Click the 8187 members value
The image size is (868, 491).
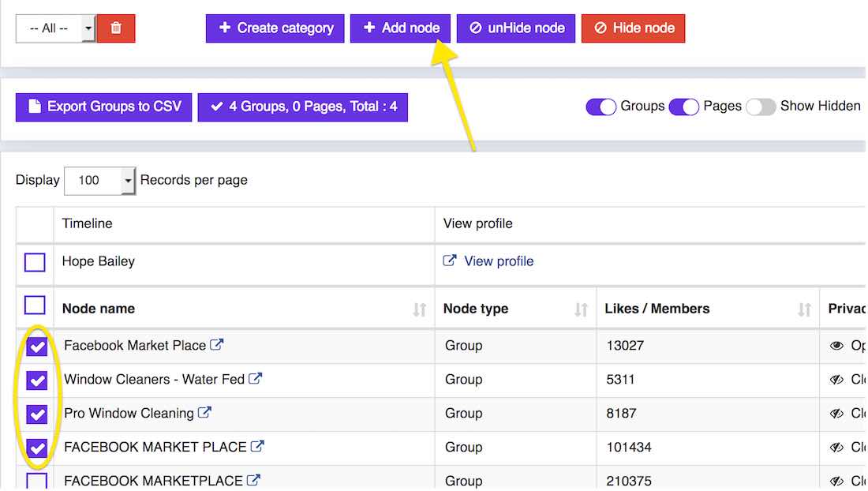coord(621,413)
